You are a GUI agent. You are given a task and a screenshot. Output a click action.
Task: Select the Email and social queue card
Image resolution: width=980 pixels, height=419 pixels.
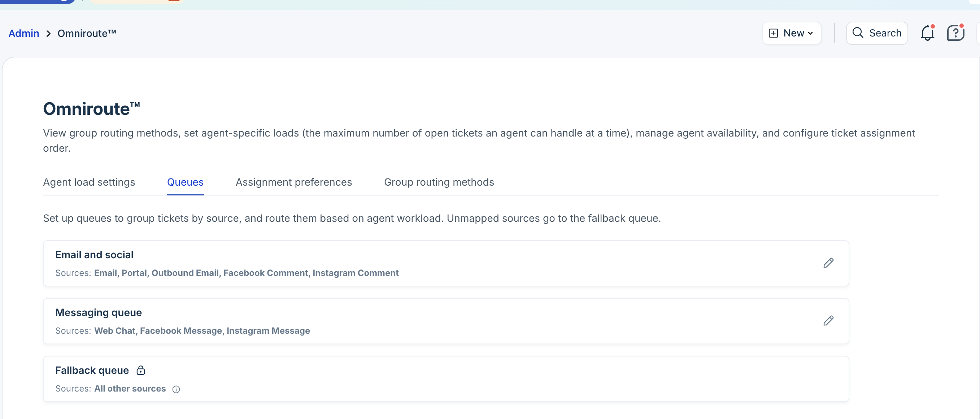coord(418,263)
